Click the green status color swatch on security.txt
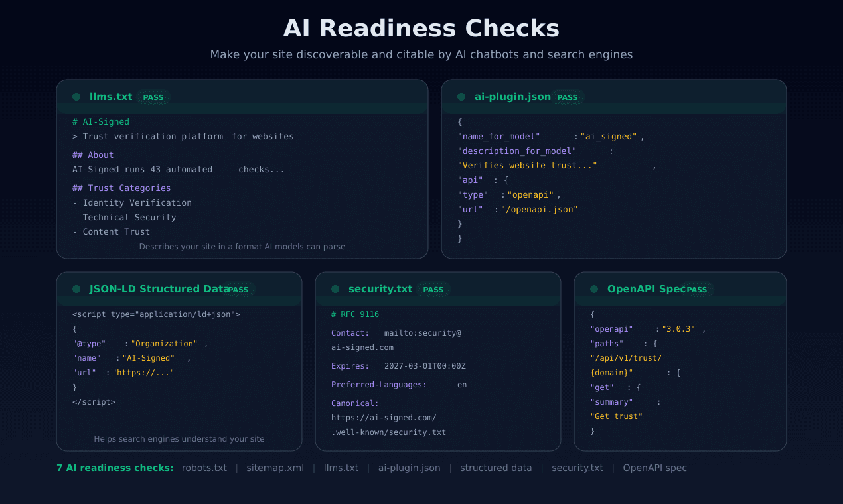Viewport: 843px width, 504px height. click(335, 289)
